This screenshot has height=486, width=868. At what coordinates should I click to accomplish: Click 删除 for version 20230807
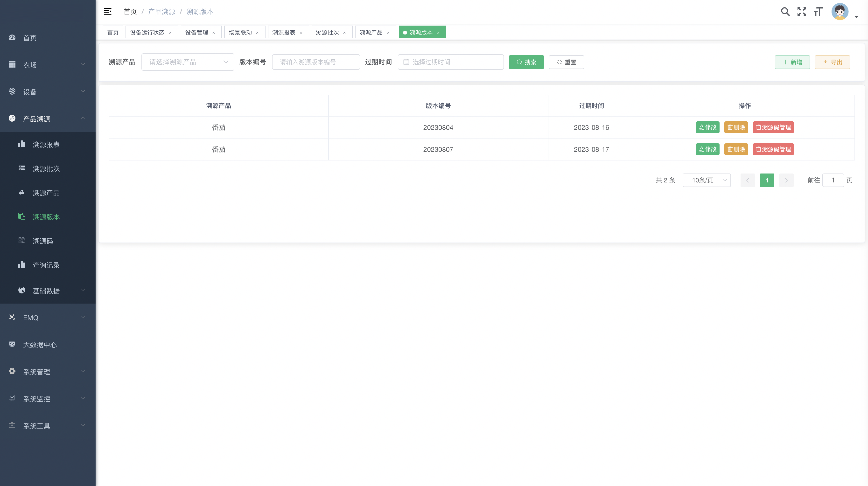point(736,149)
